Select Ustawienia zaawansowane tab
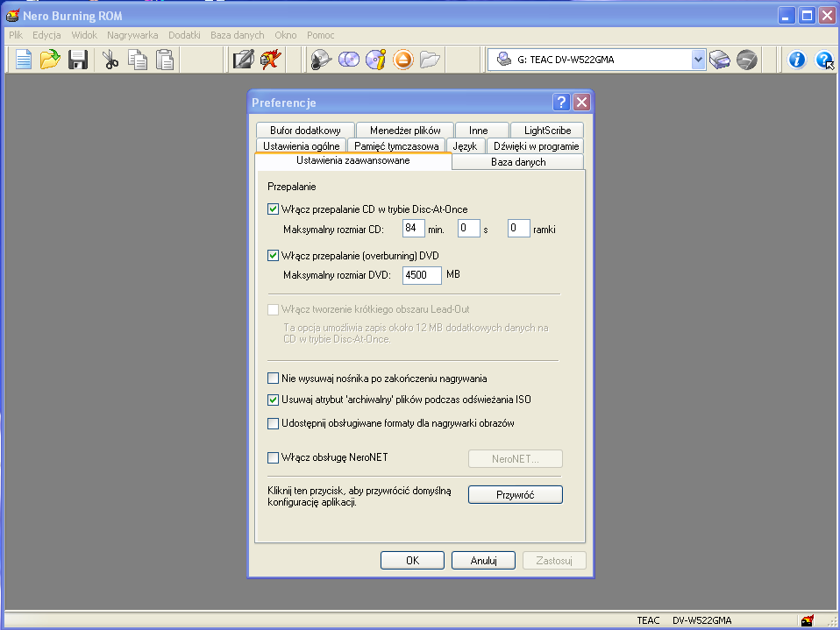 click(x=353, y=160)
